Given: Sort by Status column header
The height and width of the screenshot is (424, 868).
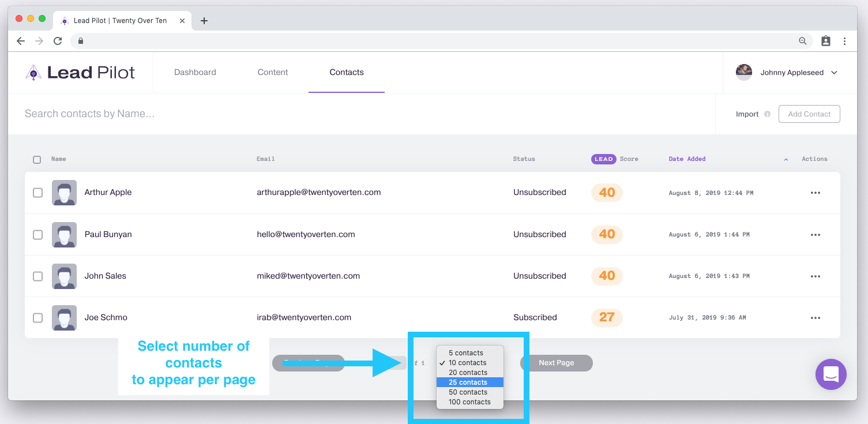Looking at the screenshot, I should (524, 159).
